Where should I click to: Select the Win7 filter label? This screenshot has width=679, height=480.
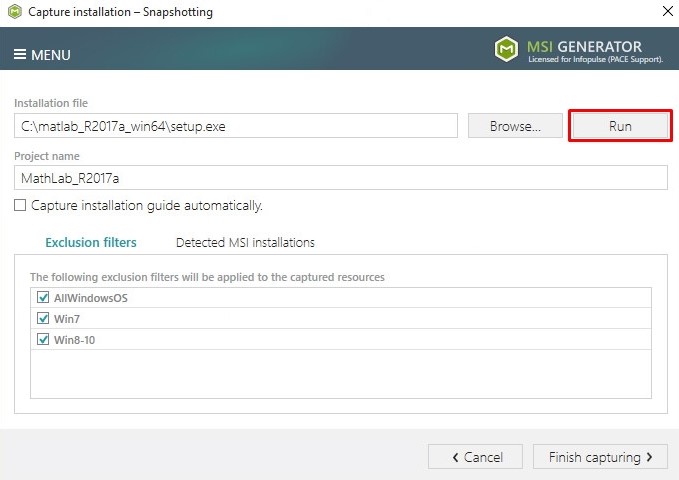(x=67, y=319)
